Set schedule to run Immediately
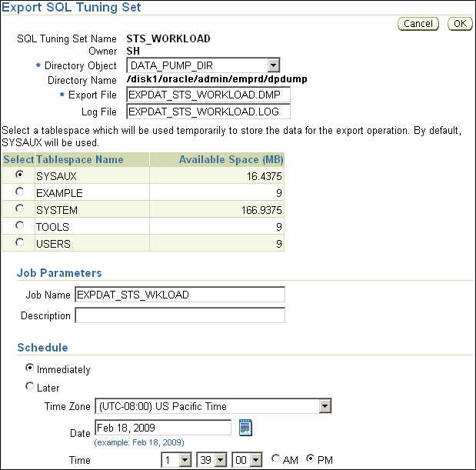476x470 pixels. 30,368
